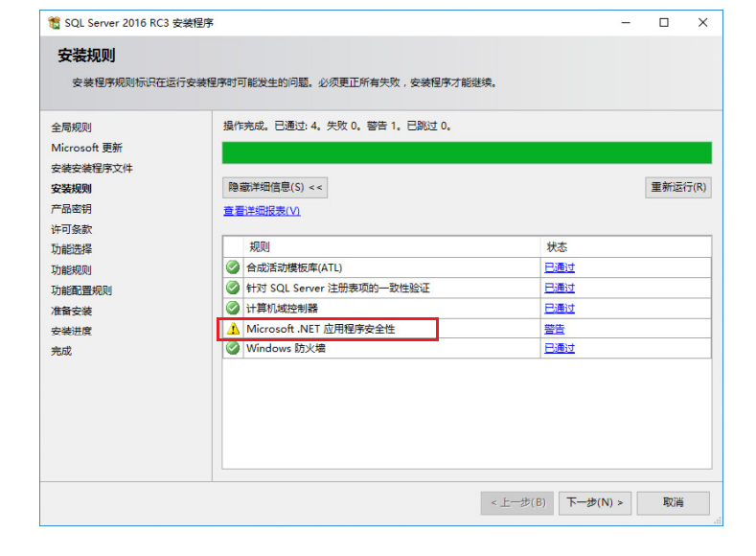Open 已通过 link for SQL Server 注册表项 row
This screenshot has height=556, width=756.
coord(560,288)
